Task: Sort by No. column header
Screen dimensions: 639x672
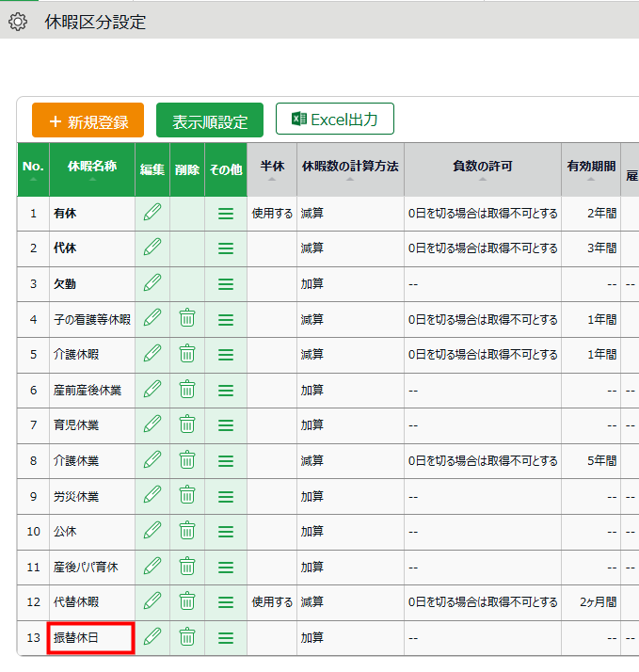Action: tap(34, 169)
